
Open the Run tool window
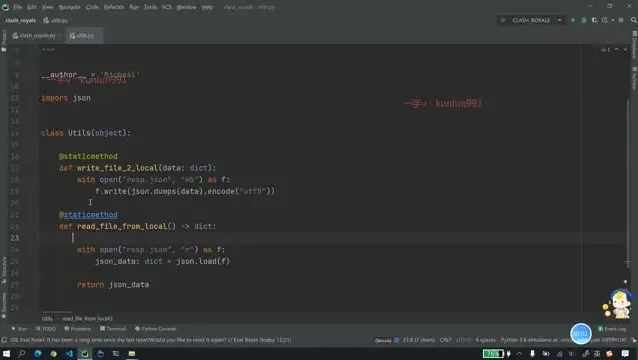point(20,328)
